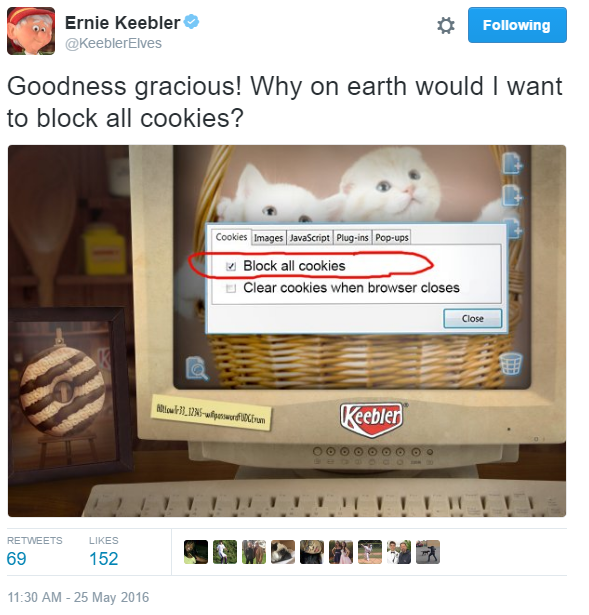Image resolution: width=589 pixels, height=615 pixels.
Task: Click the second document icon on monitor screen
Action: [x=512, y=195]
